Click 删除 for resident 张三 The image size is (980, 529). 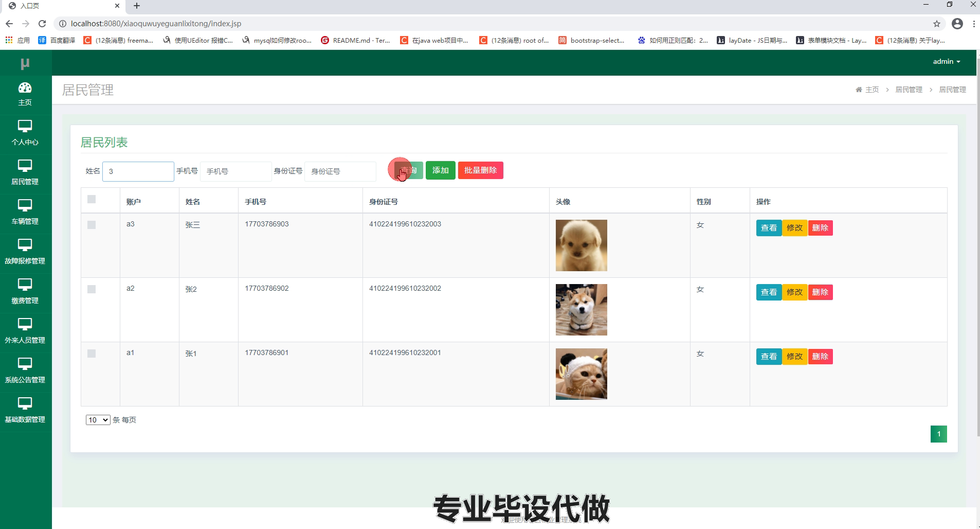[x=820, y=228]
